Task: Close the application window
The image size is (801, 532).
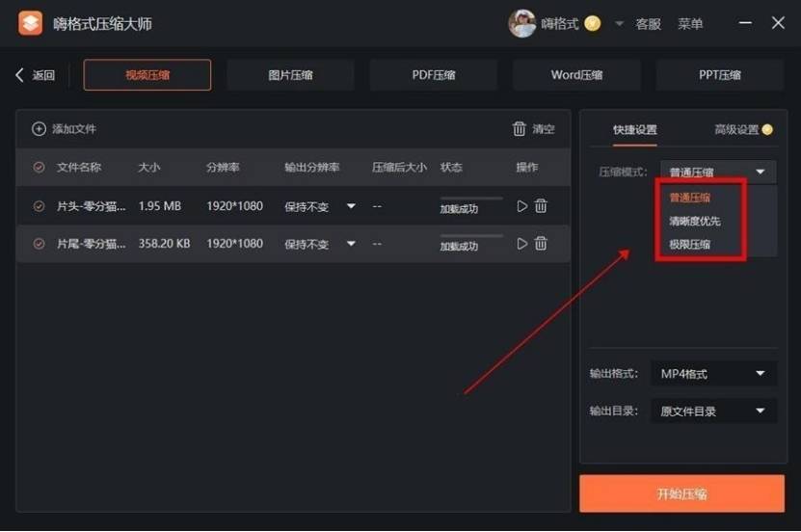Action: [x=778, y=23]
